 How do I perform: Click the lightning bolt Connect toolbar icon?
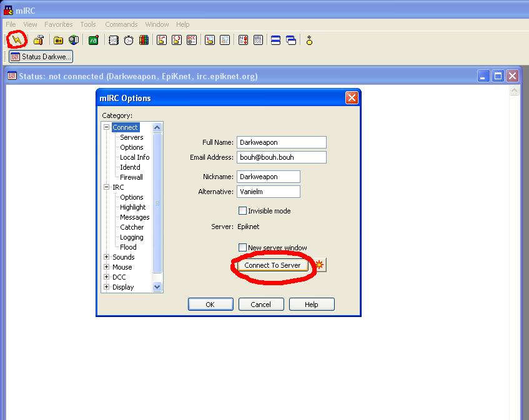(x=16, y=40)
